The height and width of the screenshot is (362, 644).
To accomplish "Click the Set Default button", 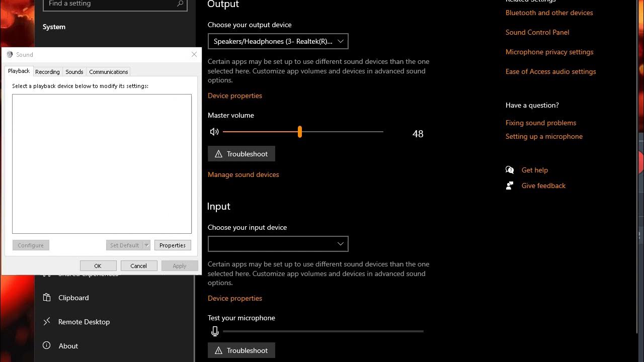I will (125, 245).
